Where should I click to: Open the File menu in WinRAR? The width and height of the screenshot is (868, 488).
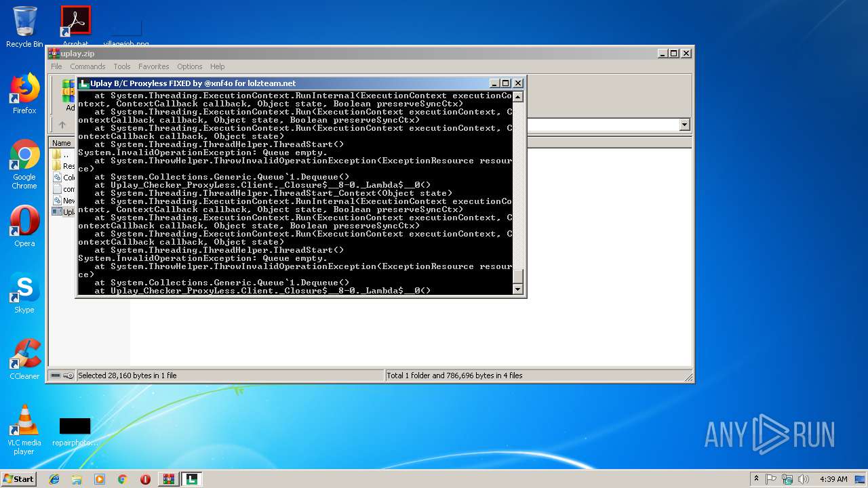(x=56, y=66)
